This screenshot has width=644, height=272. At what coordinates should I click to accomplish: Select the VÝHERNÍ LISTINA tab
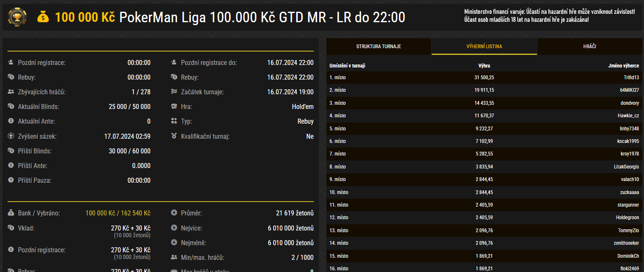coord(484,46)
